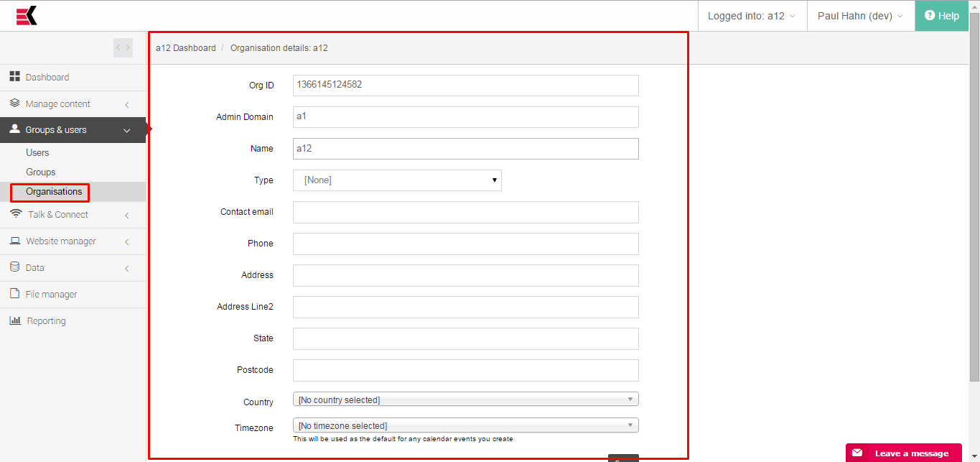980x462 pixels.
Task: Collapse the Groups & users section chevron
Action: pyautogui.click(x=127, y=130)
